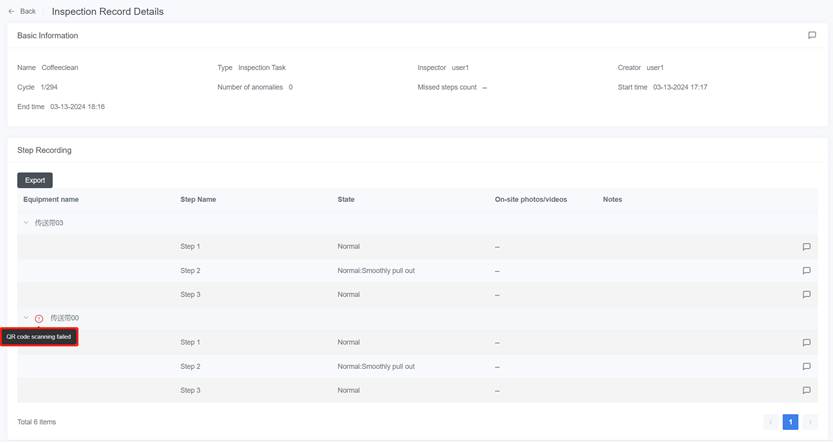Open the note icon for 传送带00 Step 2
This screenshot has height=444, width=833.
(x=806, y=367)
